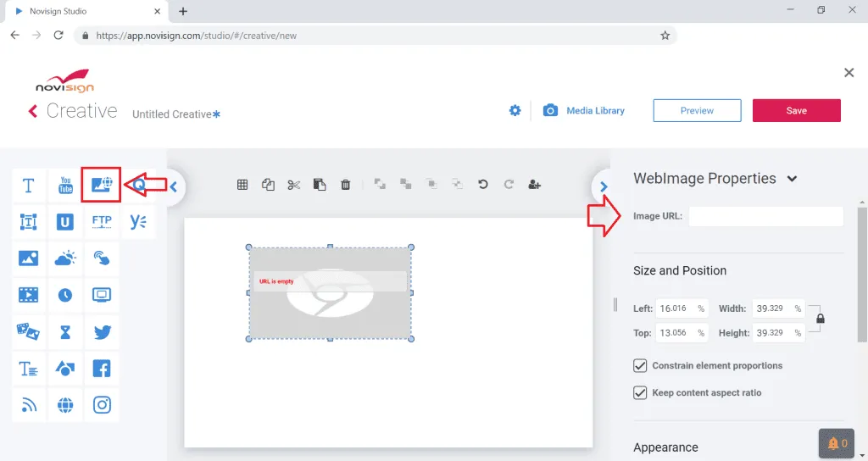The image size is (868, 461).
Task: Click the properties panel scrollbar
Action: click(x=862, y=275)
